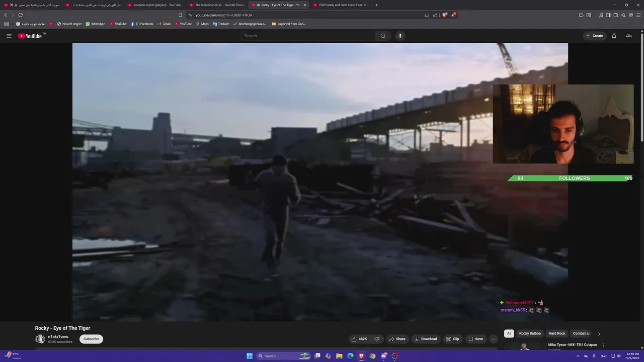Select the Rocky Balboa chip
The image size is (644, 362).
pyautogui.click(x=530, y=333)
